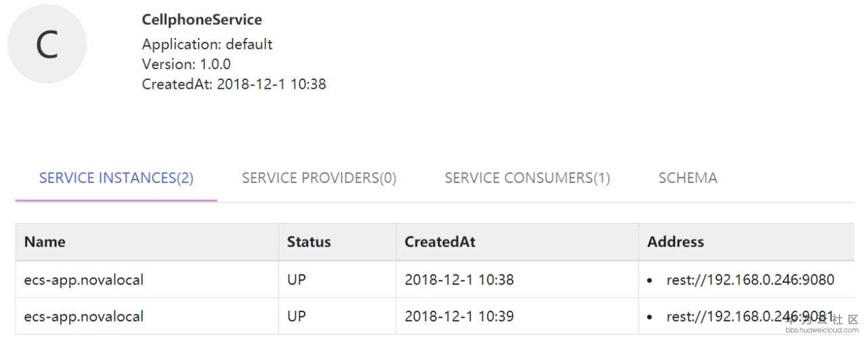Click UP status of first instance
This screenshot has height=340, width=868.
(297, 280)
